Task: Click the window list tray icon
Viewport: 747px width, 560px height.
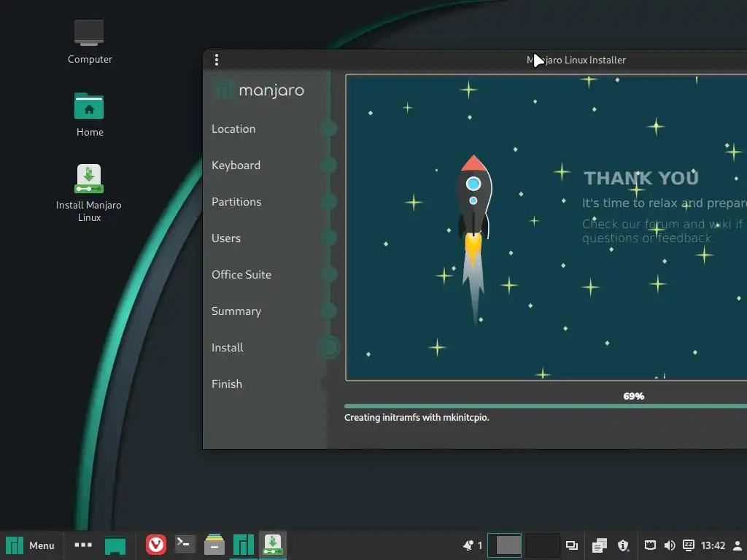Action: (572, 545)
